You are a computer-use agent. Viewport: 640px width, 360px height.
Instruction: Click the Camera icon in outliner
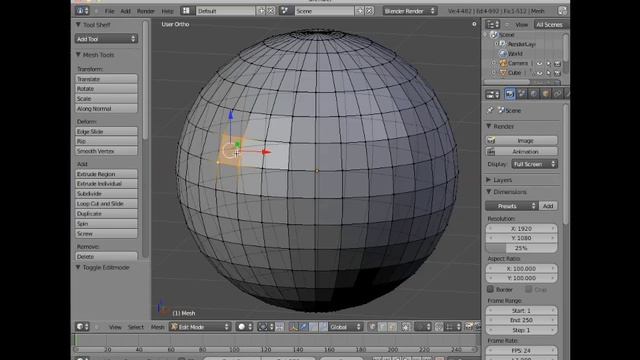(x=503, y=63)
